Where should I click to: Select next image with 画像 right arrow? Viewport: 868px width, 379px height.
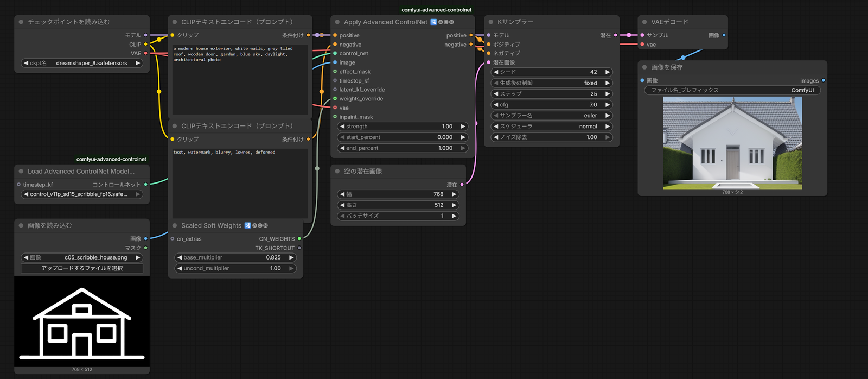click(x=138, y=257)
